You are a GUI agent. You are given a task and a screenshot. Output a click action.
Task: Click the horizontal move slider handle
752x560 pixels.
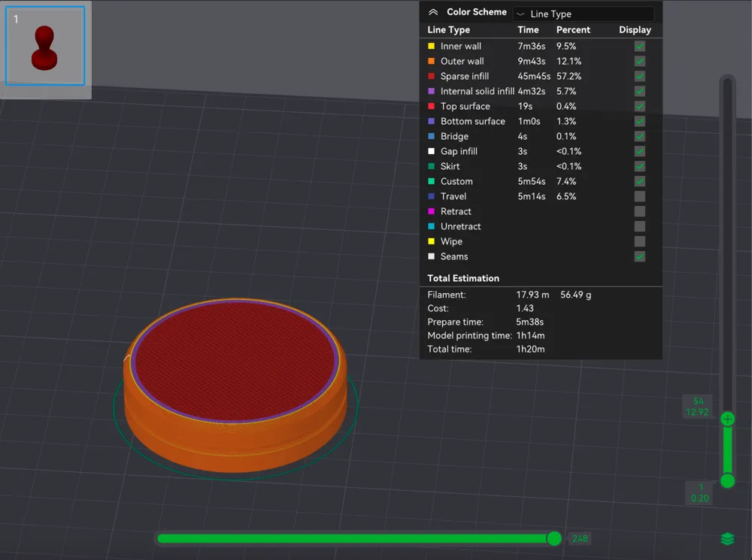[x=554, y=538]
